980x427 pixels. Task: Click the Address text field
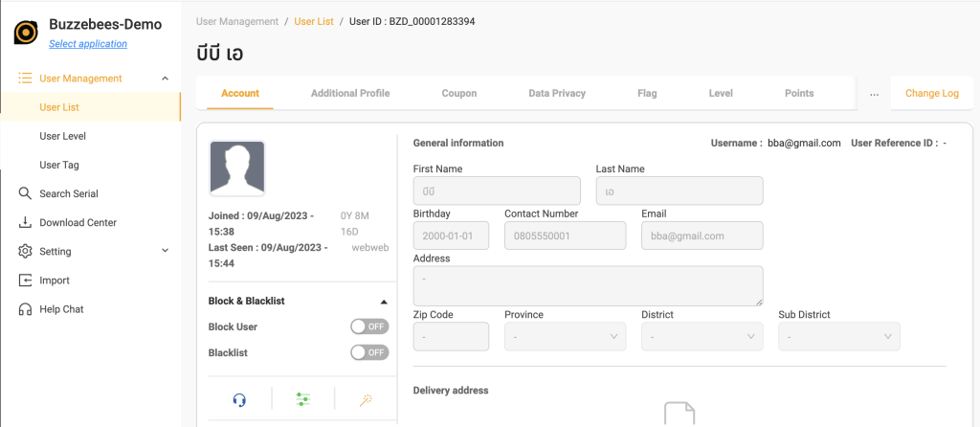point(588,286)
